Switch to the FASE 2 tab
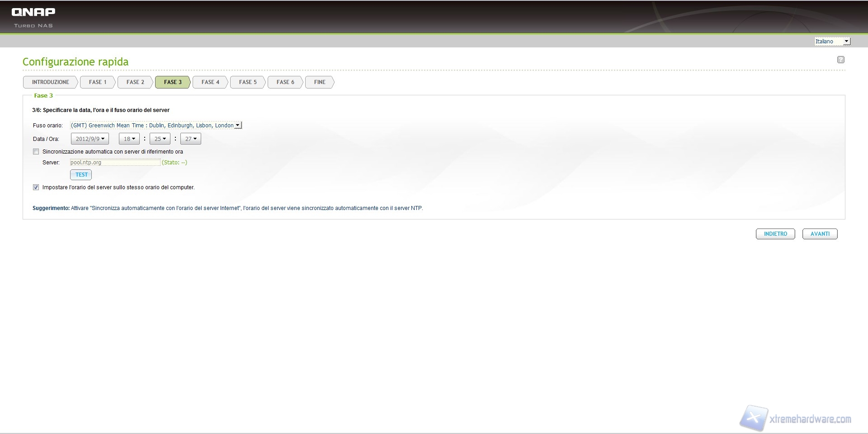 pos(135,82)
